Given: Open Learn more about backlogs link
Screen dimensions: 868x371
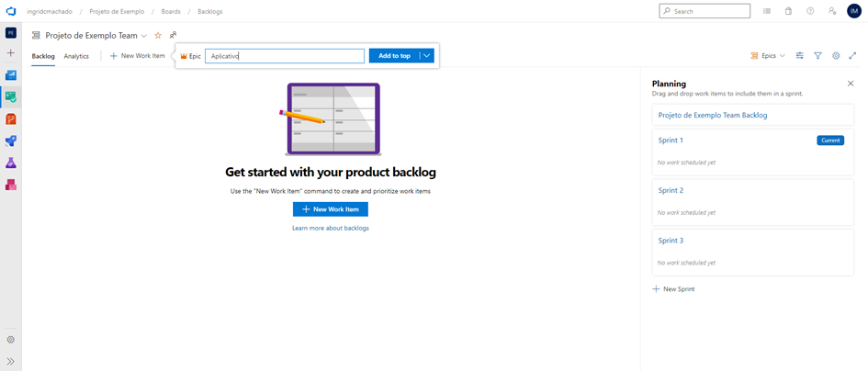Looking at the screenshot, I should tap(331, 228).
